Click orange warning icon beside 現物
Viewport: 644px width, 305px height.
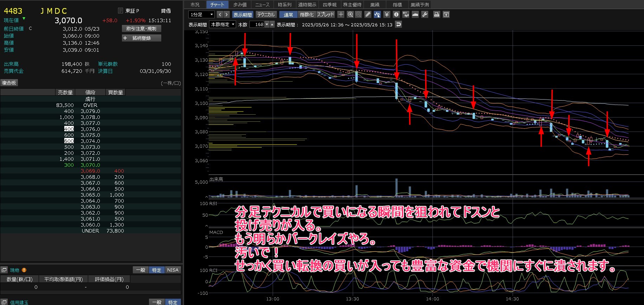click(x=24, y=270)
